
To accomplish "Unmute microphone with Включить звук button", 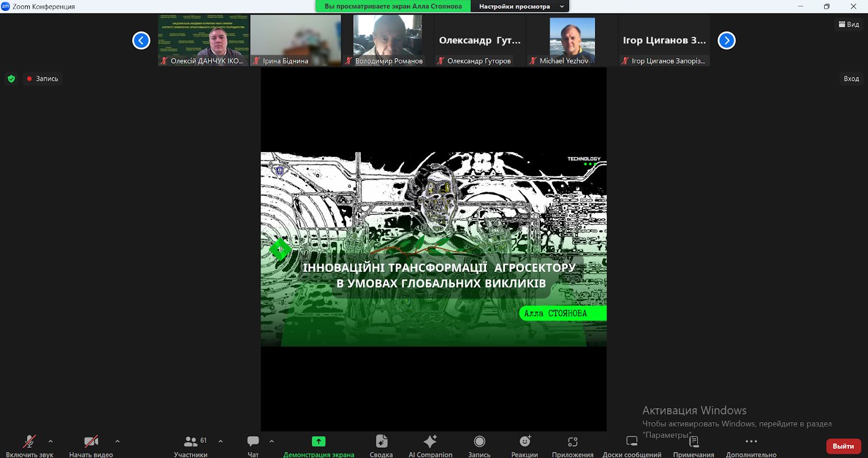I will coord(29,446).
